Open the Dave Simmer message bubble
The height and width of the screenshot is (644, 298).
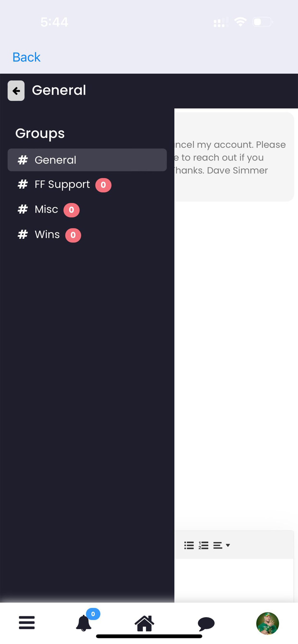coord(234,157)
